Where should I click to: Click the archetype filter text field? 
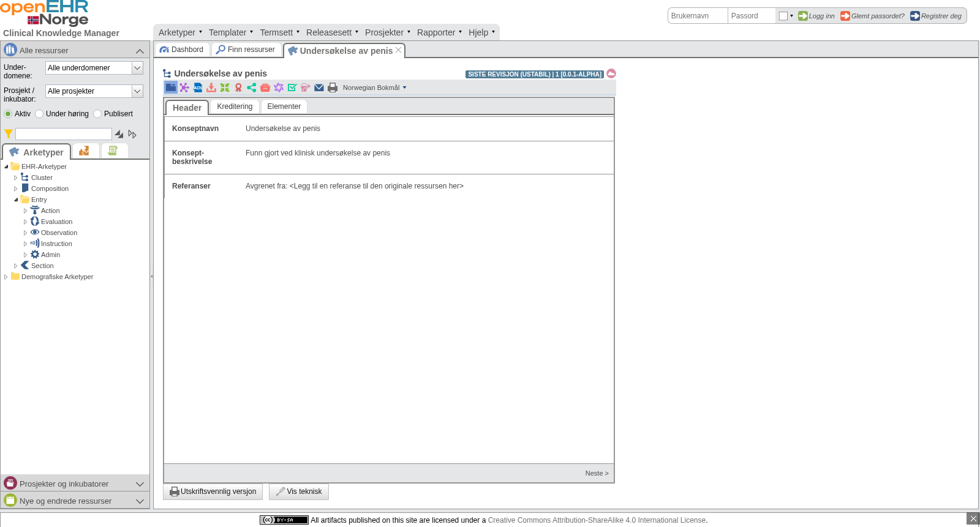point(64,134)
